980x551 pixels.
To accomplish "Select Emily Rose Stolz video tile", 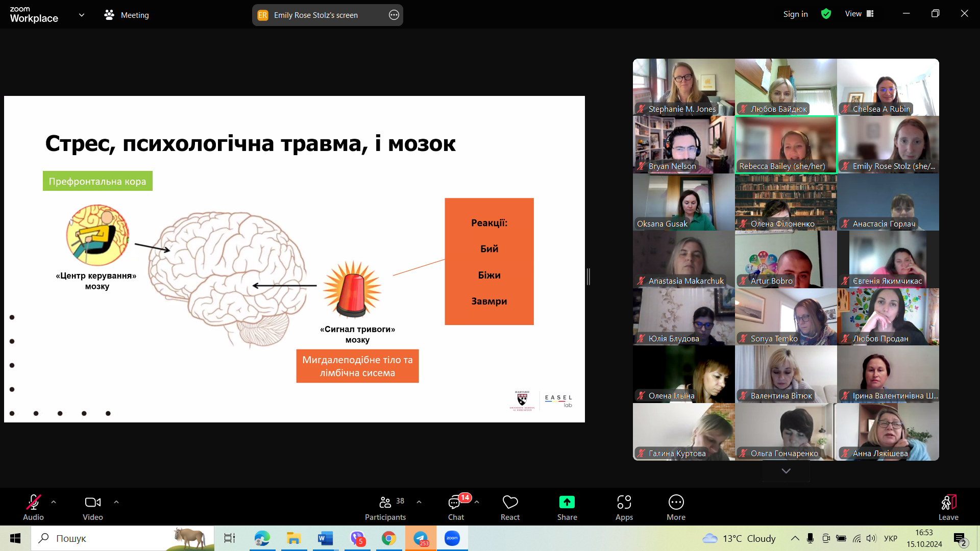I will coord(888,145).
